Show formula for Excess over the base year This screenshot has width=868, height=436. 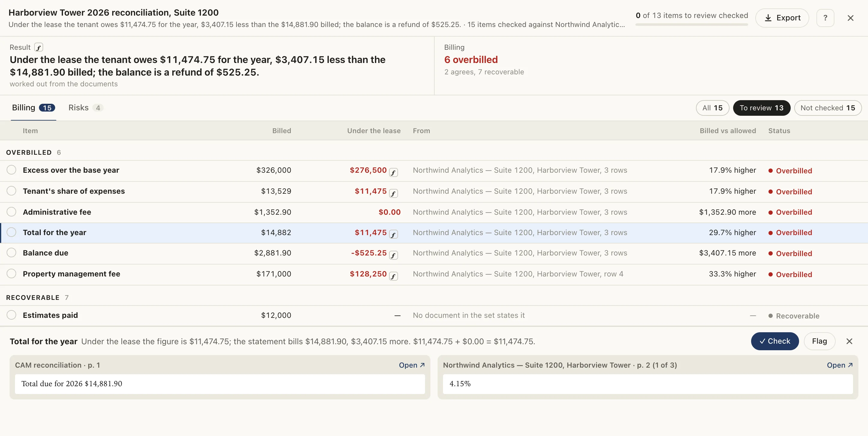click(393, 173)
